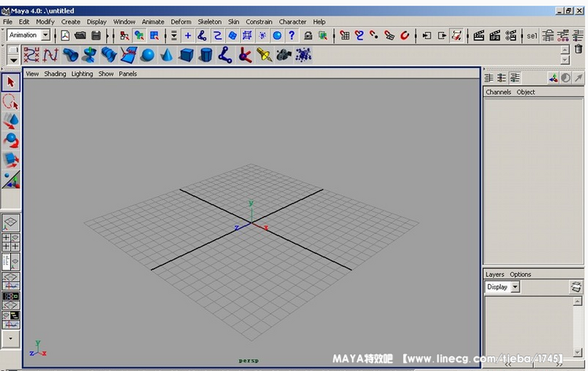Switch to four view layout
Screen dimensions: 588x371
click(x=11, y=242)
